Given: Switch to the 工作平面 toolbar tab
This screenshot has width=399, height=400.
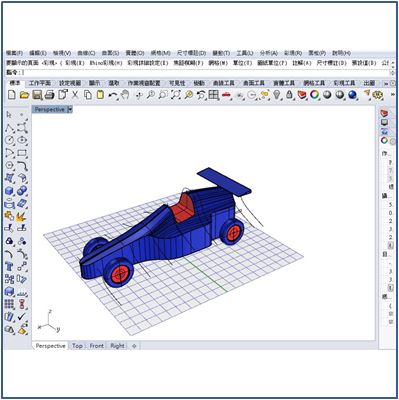Looking at the screenshot, I should 40,83.
